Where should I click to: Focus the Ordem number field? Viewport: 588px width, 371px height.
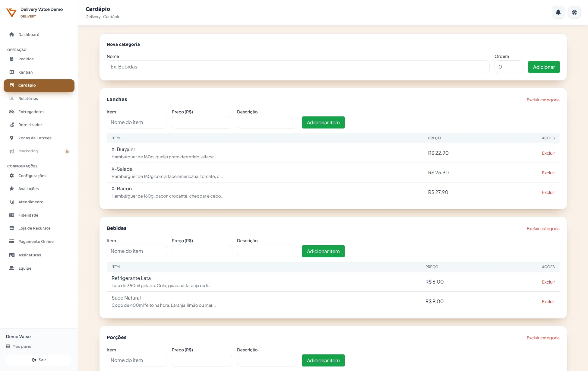click(x=509, y=67)
